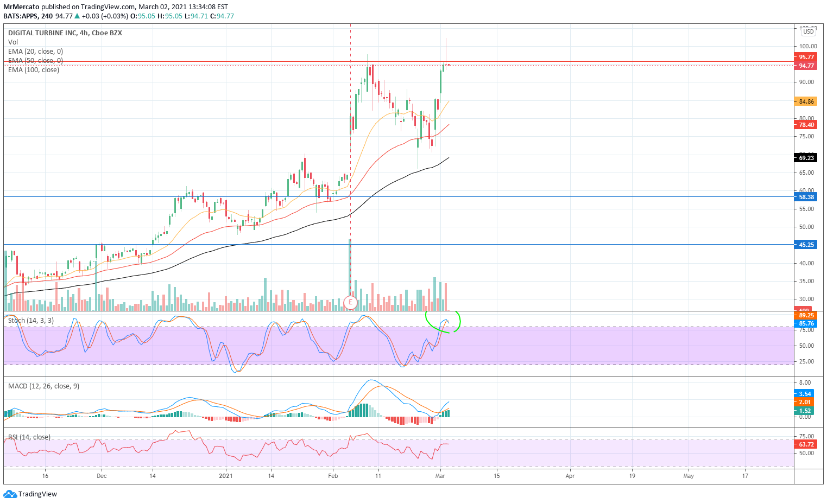This screenshot has width=827, height=504.
Task: Click the 1.52 MACD histogram value label
Action: (x=805, y=411)
